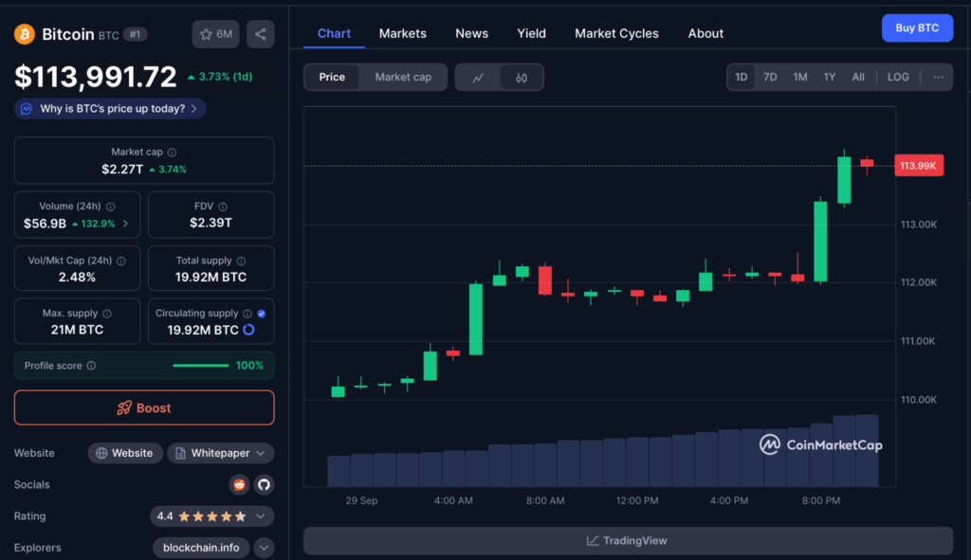
Task: Select the 7D time range
Action: (770, 77)
